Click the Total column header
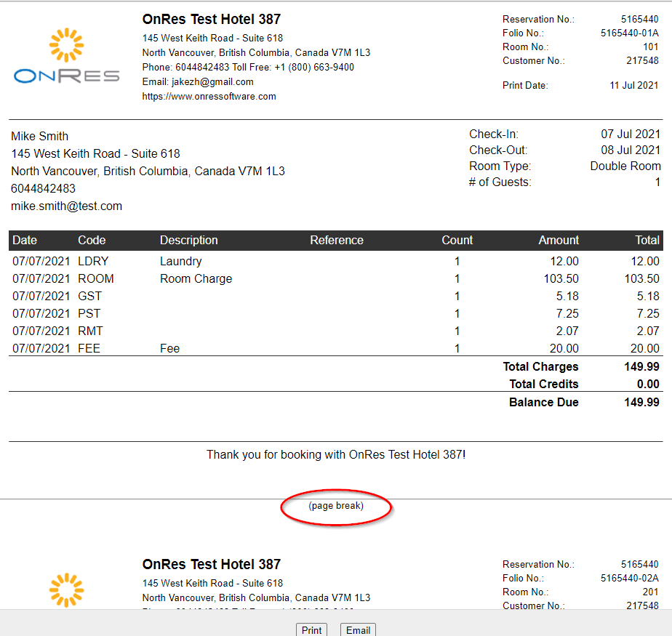The image size is (672, 636). click(x=647, y=241)
